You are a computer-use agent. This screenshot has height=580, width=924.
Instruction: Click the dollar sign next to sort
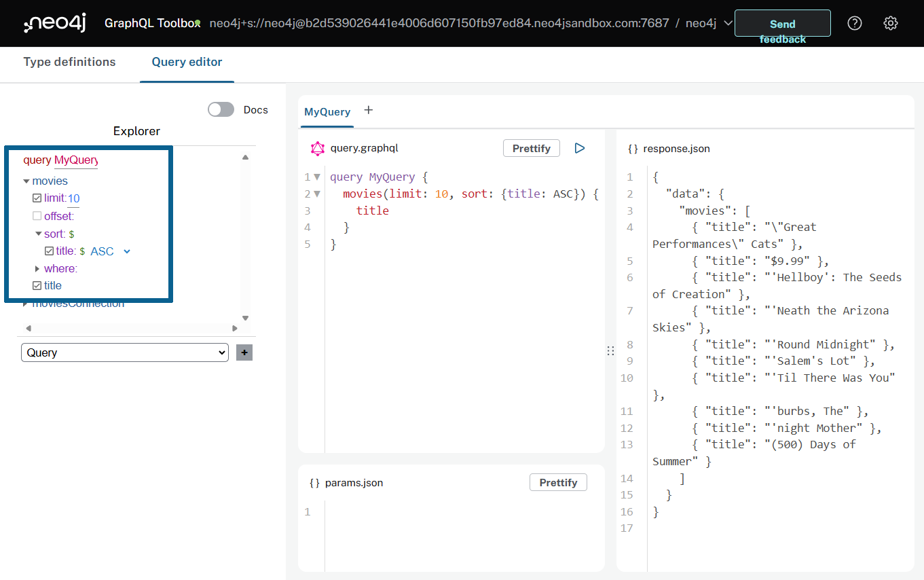(71, 234)
